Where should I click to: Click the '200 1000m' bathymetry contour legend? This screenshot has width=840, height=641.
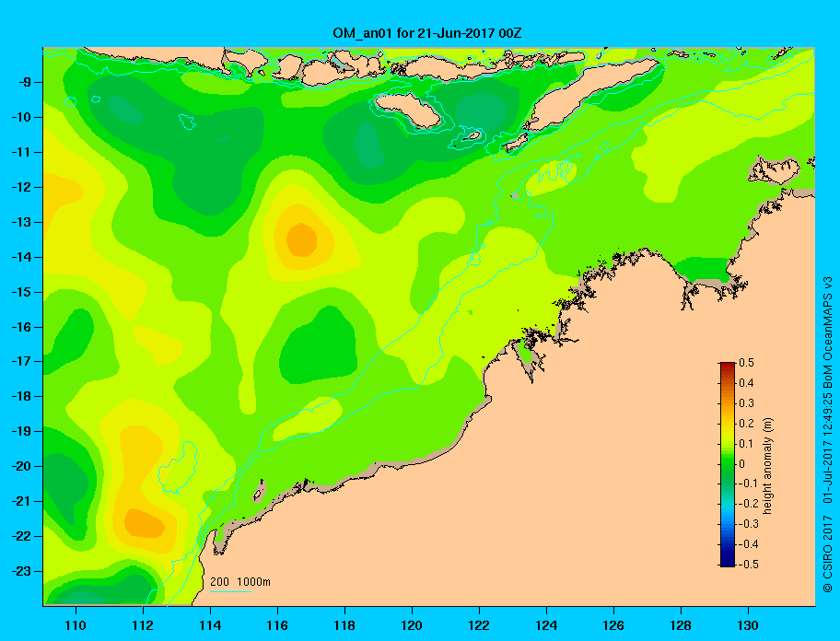240,582
